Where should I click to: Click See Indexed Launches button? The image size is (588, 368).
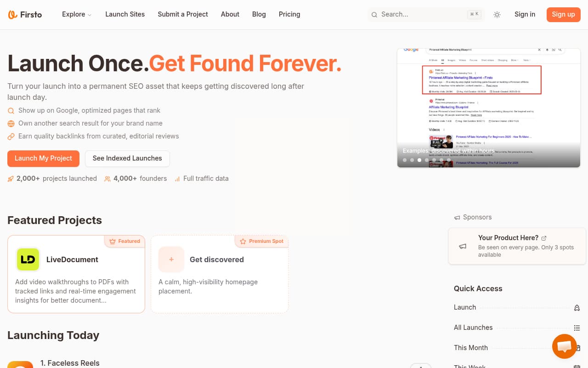pyautogui.click(x=127, y=158)
